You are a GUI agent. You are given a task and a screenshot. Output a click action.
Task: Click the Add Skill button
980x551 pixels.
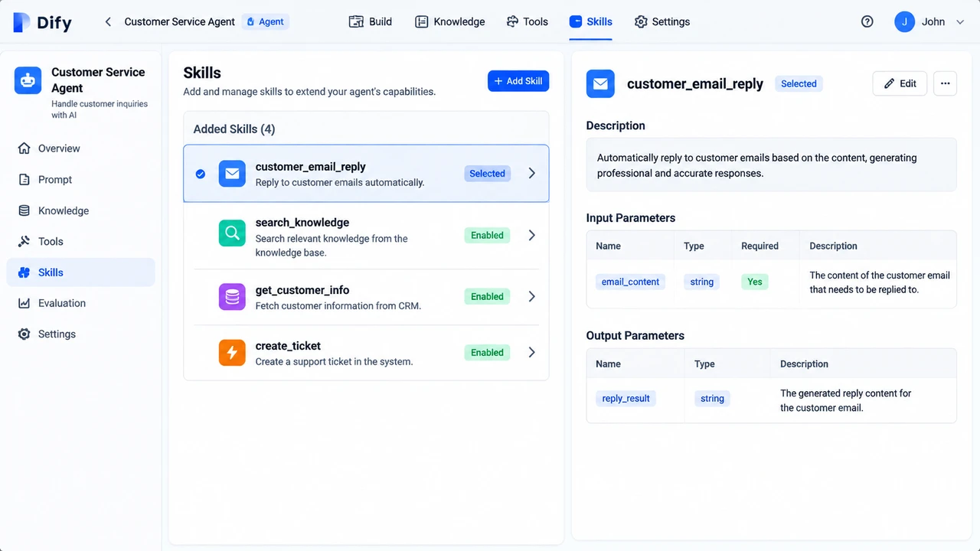[x=518, y=81]
